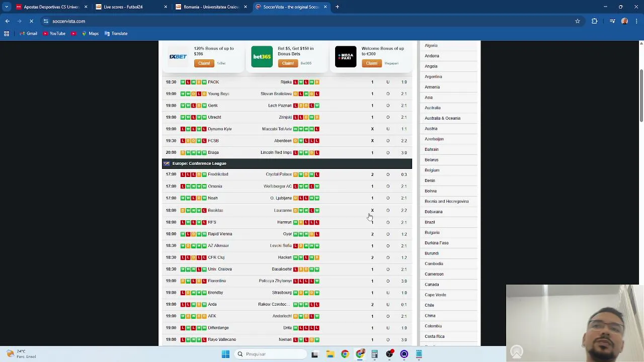
Task: Choose Bosnia and Herzegovina in sidebar
Action: click(x=446, y=202)
